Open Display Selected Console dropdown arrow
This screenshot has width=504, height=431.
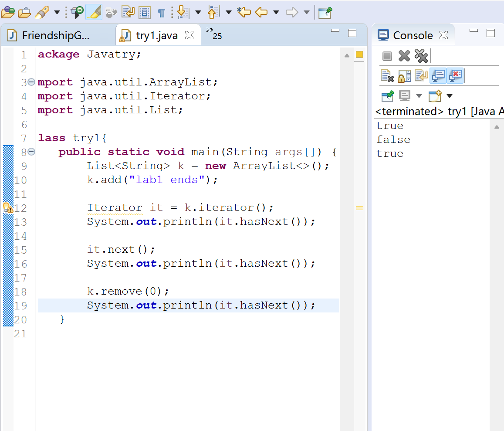[419, 95]
